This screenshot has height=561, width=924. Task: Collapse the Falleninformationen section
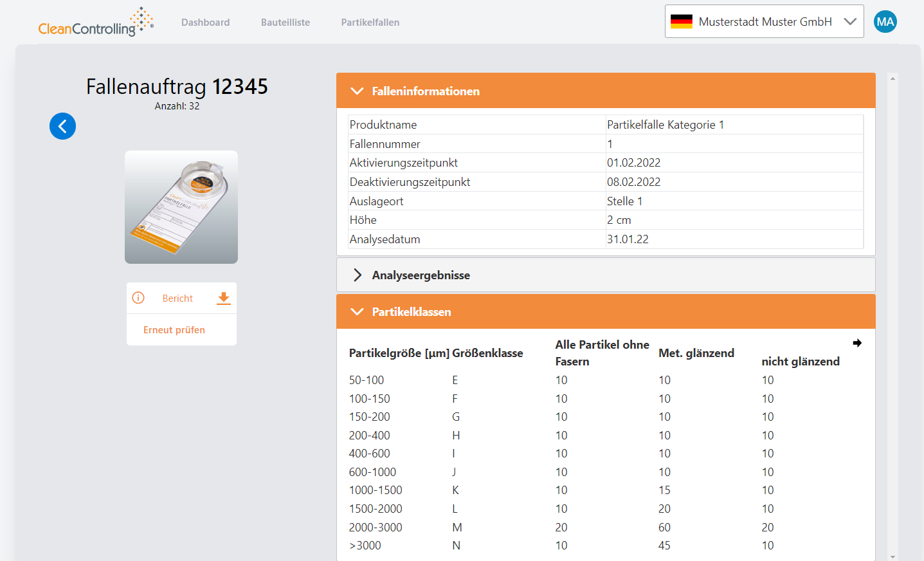click(357, 91)
